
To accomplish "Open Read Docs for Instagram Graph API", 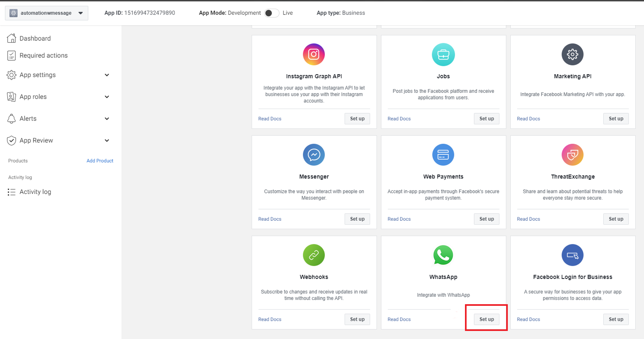I will tap(270, 119).
